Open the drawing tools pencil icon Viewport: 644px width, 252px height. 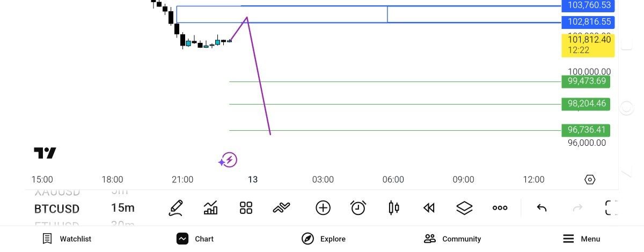[x=176, y=207]
